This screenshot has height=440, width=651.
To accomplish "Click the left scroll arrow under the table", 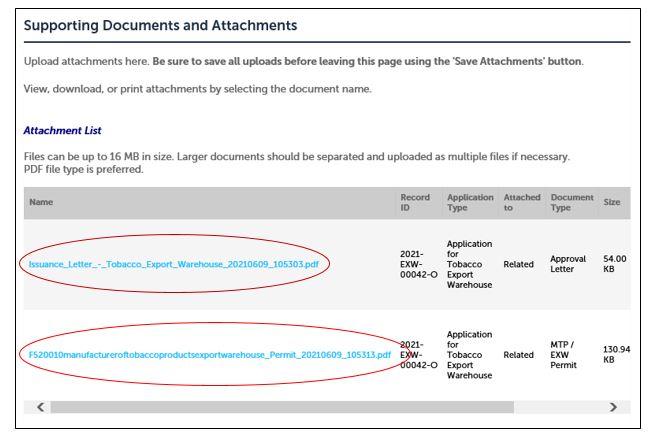I will click(40, 407).
